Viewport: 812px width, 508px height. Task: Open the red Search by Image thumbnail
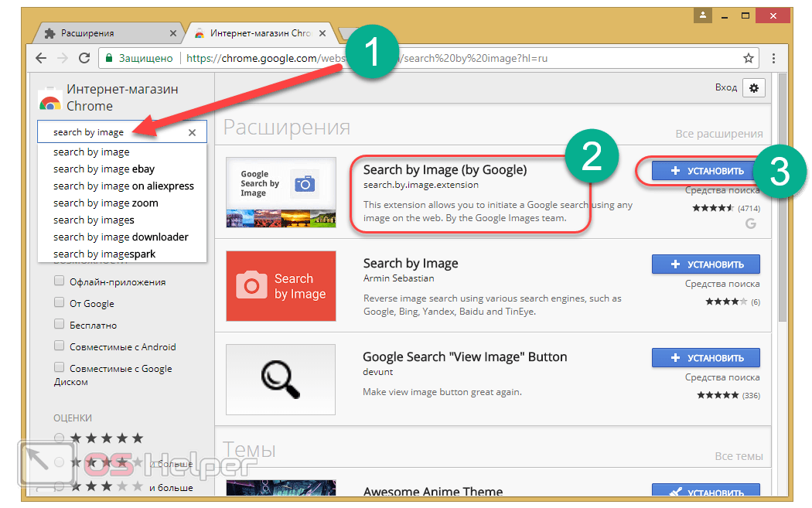pos(281,285)
